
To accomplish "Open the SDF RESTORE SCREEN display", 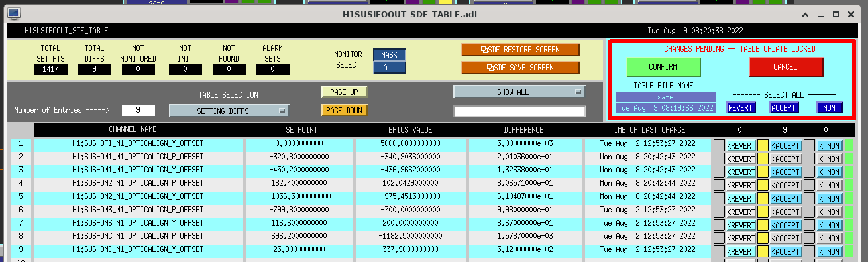I will [x=520, y=50].
